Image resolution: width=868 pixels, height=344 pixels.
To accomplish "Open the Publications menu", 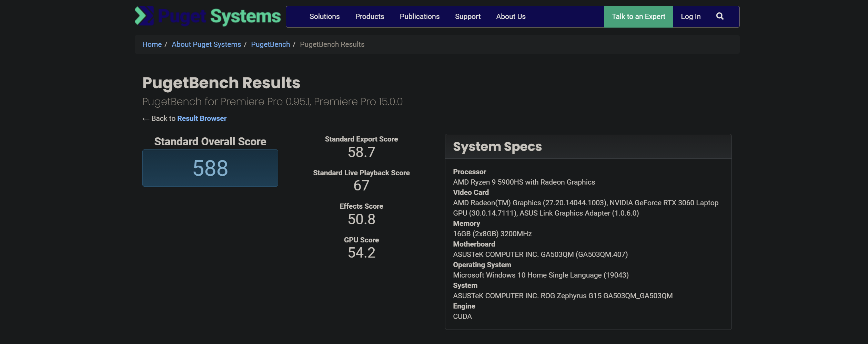I will coord(420,17).
